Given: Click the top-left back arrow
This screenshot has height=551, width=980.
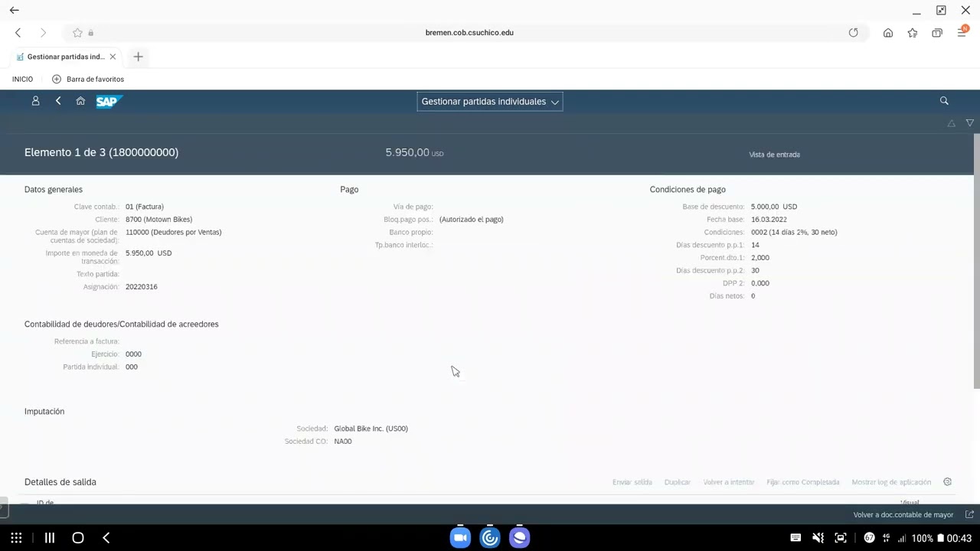Looking at the screenshot, I should (x=14, y=10).
